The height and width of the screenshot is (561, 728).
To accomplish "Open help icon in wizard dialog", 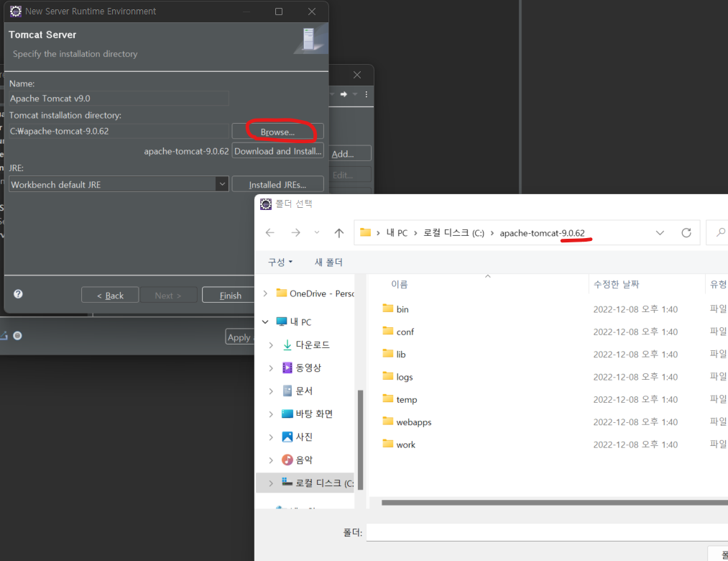I will pyautogui.click(x=18, y=293).
